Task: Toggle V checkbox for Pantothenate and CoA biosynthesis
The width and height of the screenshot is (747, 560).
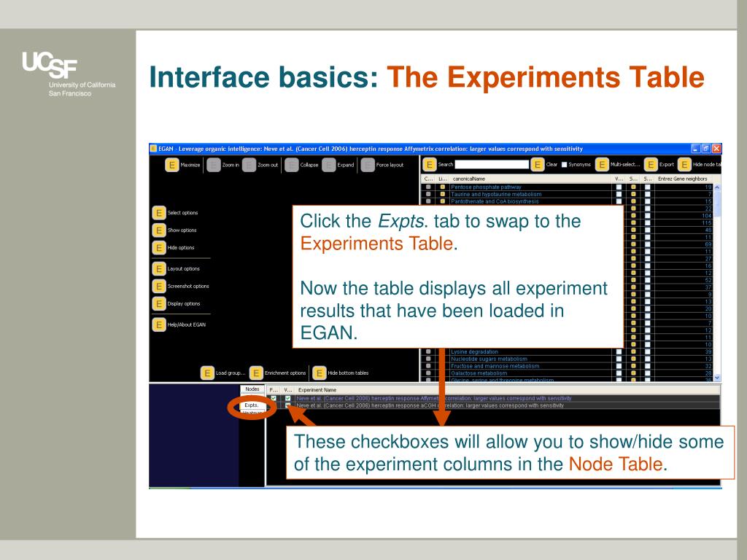Action: tap(619, 201)
